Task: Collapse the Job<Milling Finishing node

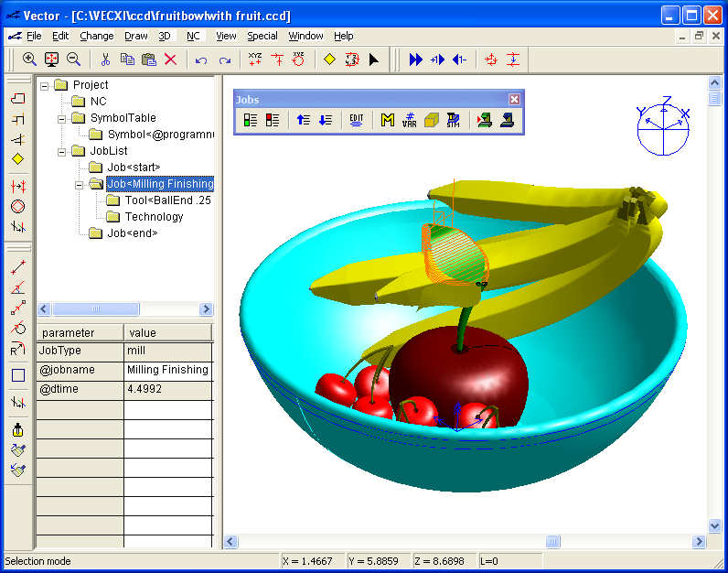Action: [80, 185]
